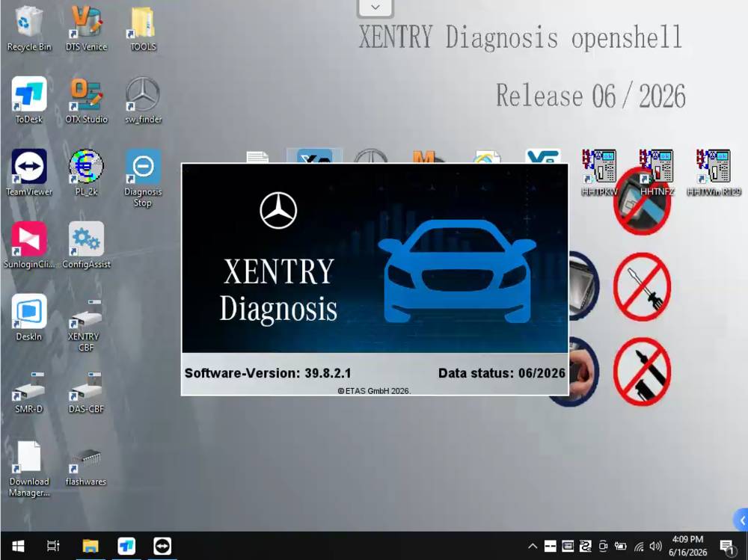Check the battery power tray icon

620,546
